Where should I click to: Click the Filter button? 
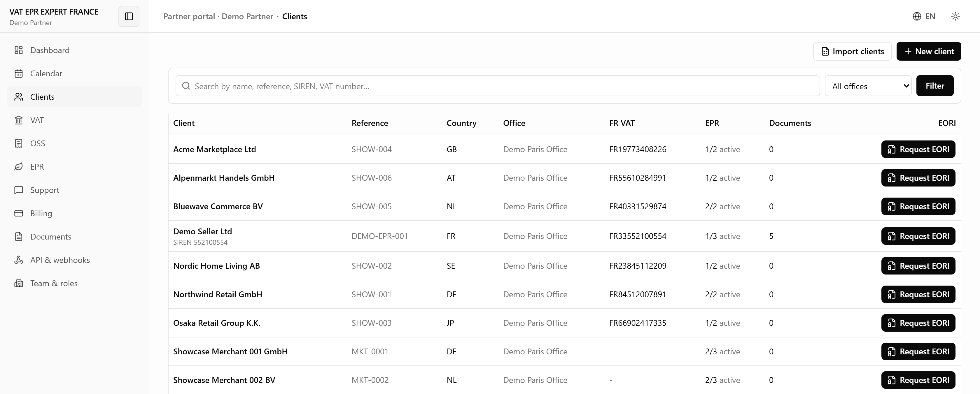[935, 86]
